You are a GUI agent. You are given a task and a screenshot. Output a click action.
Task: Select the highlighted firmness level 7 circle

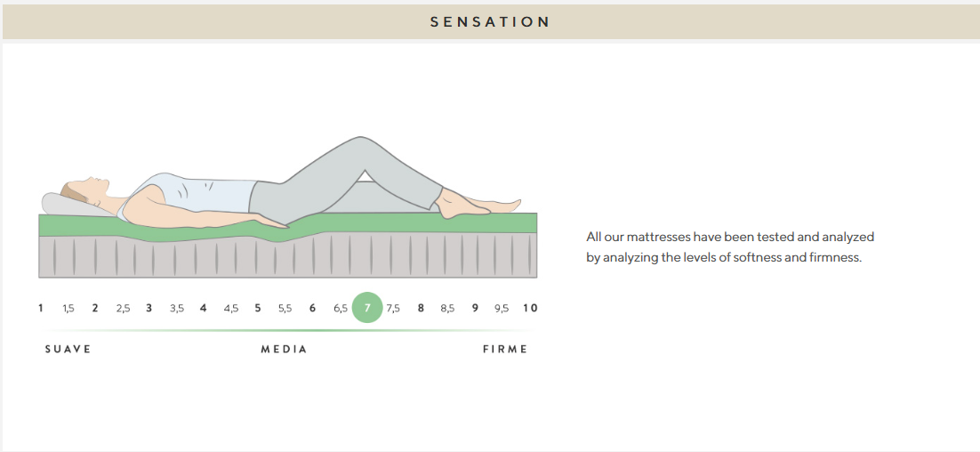point(367,308)
